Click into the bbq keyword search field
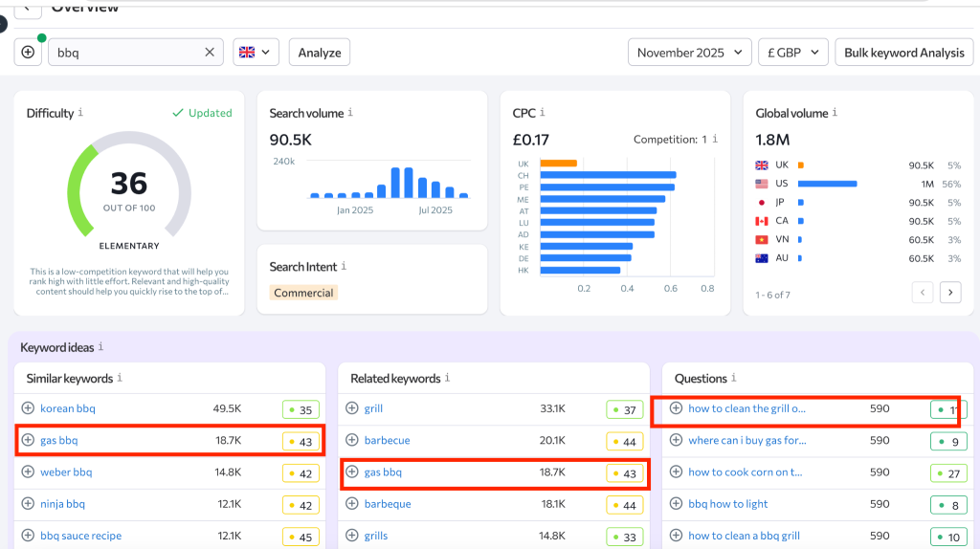The height and width of the screenshot is (549, 980). click(x=124, y=53)
